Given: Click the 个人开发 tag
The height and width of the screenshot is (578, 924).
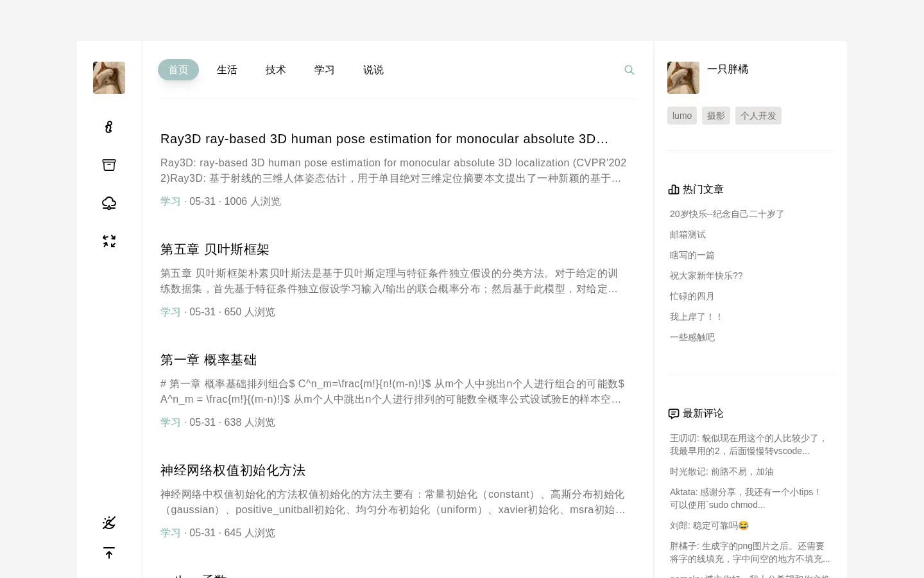Looking at the screenshot, I should [758, 116].
